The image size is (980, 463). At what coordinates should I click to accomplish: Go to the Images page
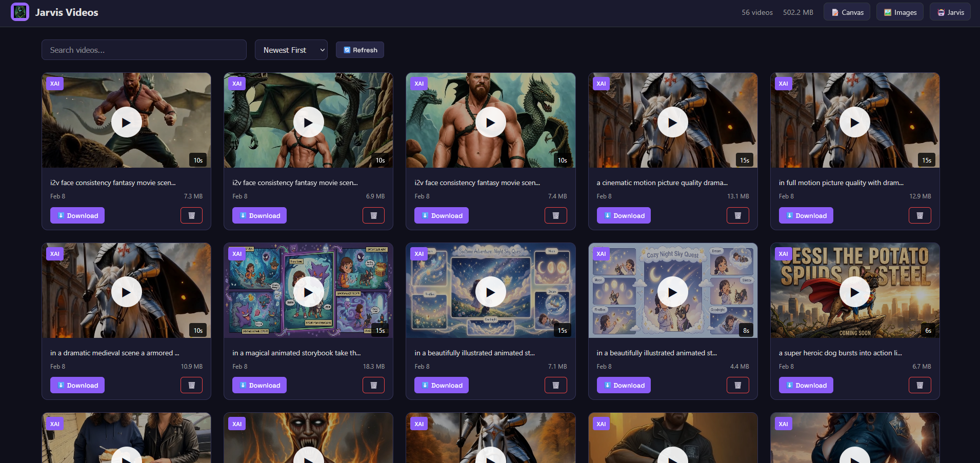tap(900, 12)
